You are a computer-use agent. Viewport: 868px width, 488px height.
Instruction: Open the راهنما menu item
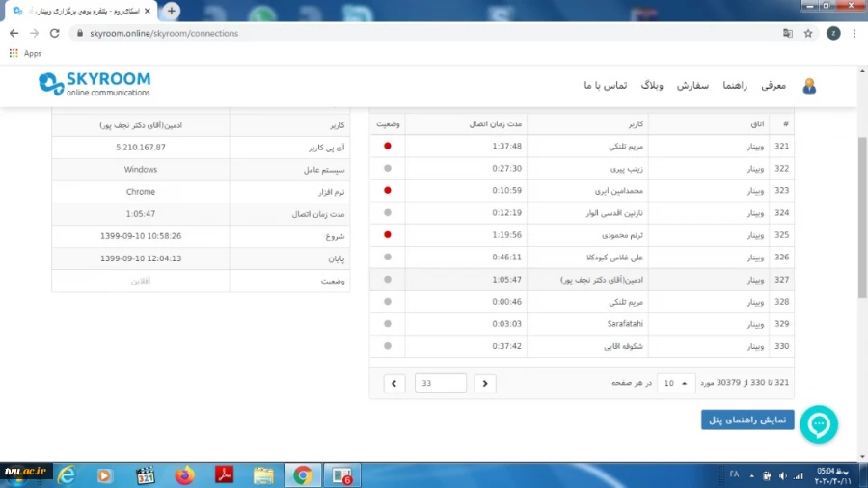click(736, 85)
